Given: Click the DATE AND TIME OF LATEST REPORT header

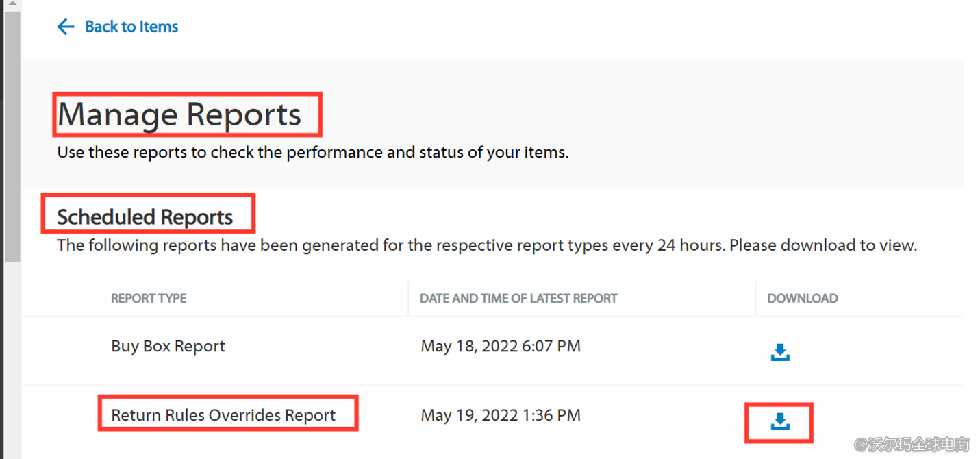Looking at the screenshot, I should pos(518,298).
